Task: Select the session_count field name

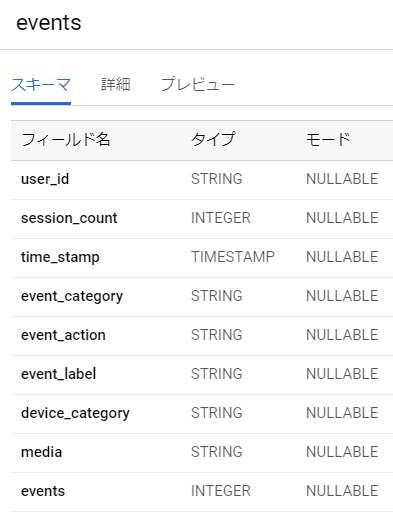Action: pos(69,218)
